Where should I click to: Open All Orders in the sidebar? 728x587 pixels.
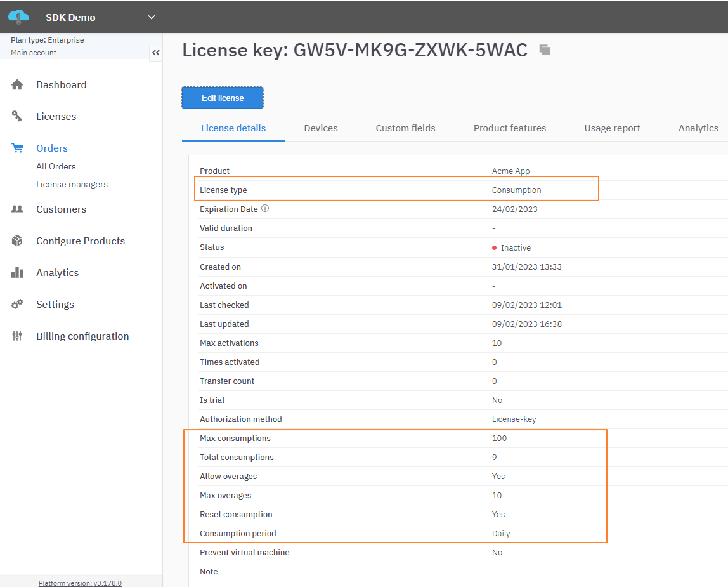pyautogui.click(x=56, y=166)
